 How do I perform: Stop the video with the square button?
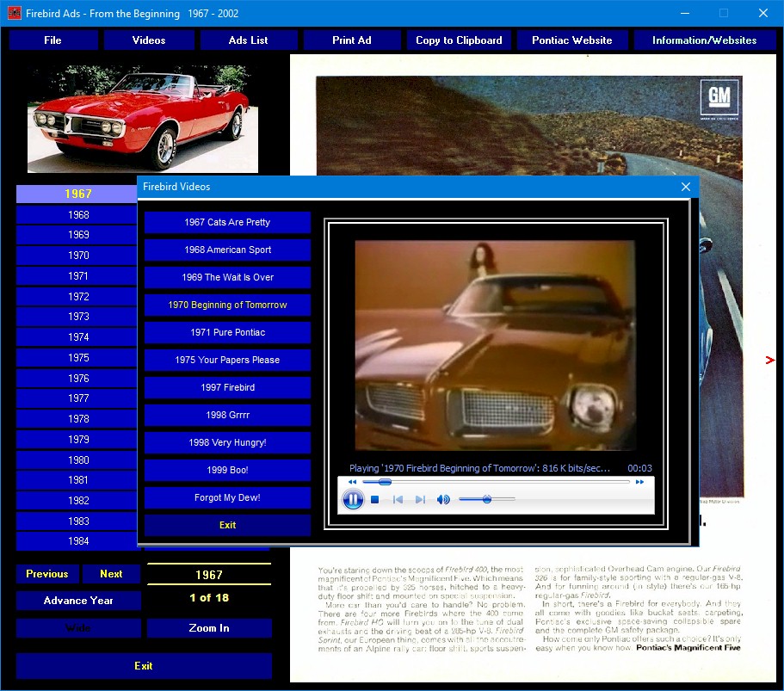(375, 499)
